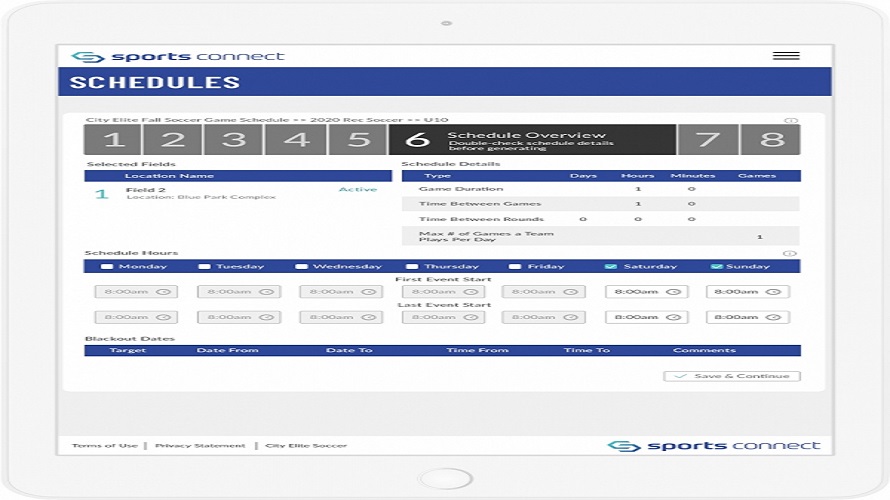Screen dimensions: 890x500
Task: Click the Sunday last event start time field
Action: tap(748, 317)
